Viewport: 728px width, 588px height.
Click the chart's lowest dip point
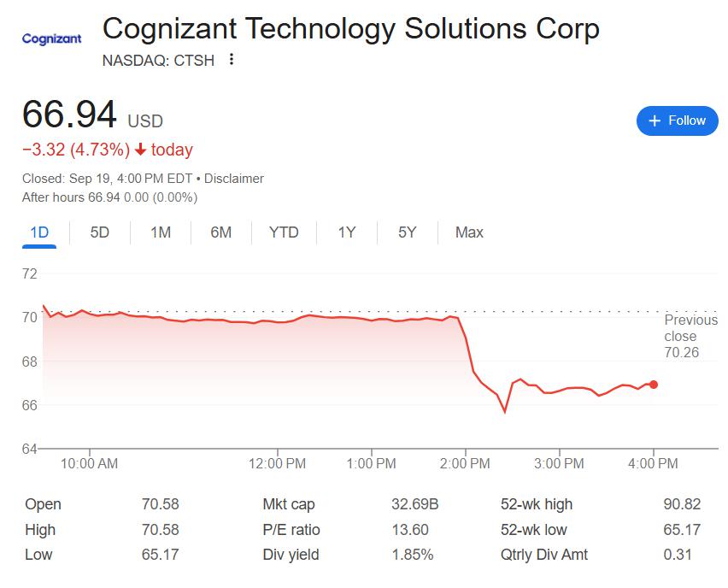click(505, 411)
